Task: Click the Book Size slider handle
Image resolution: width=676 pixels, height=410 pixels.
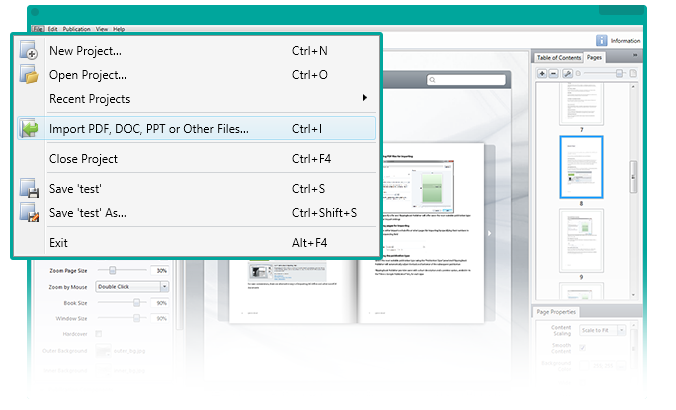Action: coord(136,303)
